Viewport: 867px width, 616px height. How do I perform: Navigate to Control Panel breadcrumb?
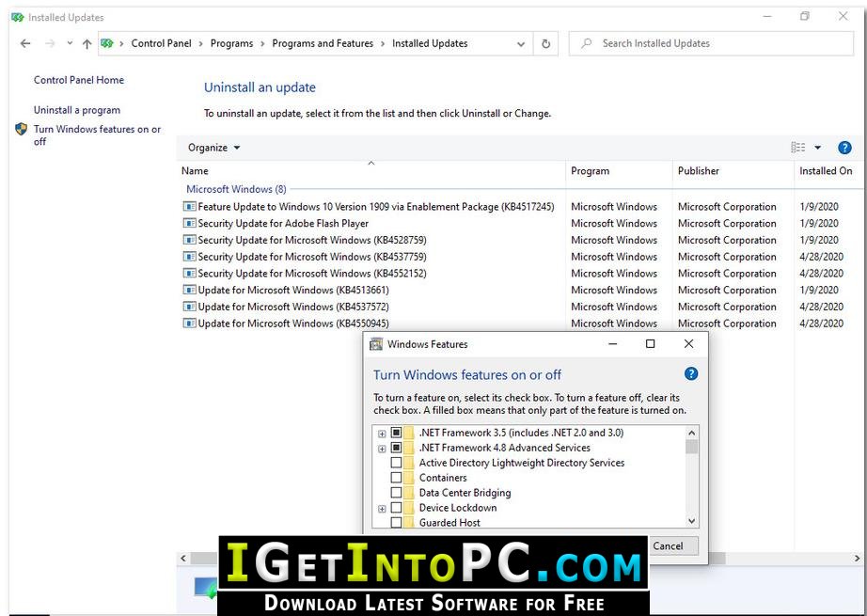coord(162,43)
